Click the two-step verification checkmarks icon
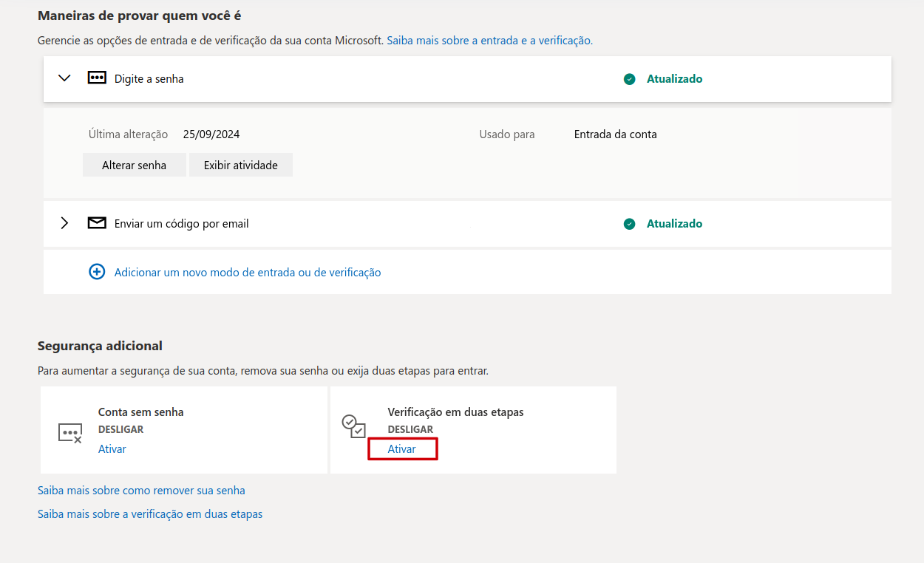 coord(353,426)
